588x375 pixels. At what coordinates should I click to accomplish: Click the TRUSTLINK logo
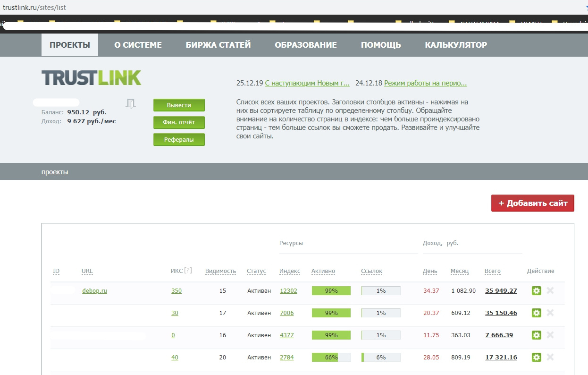pos(91,78)
